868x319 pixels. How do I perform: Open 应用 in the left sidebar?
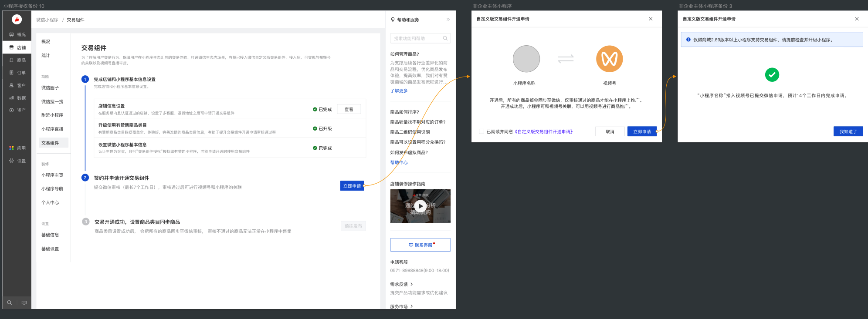(17, 148)
